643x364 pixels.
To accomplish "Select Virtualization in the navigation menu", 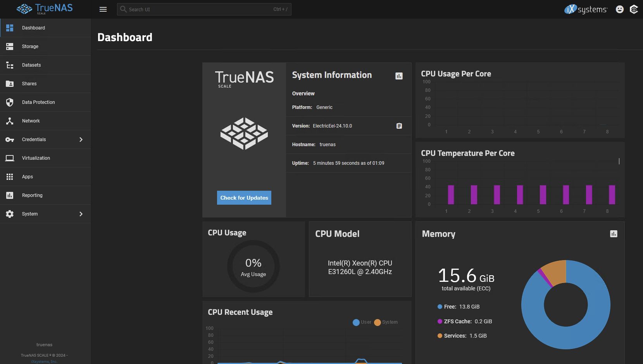I will [x=36, y=158].
